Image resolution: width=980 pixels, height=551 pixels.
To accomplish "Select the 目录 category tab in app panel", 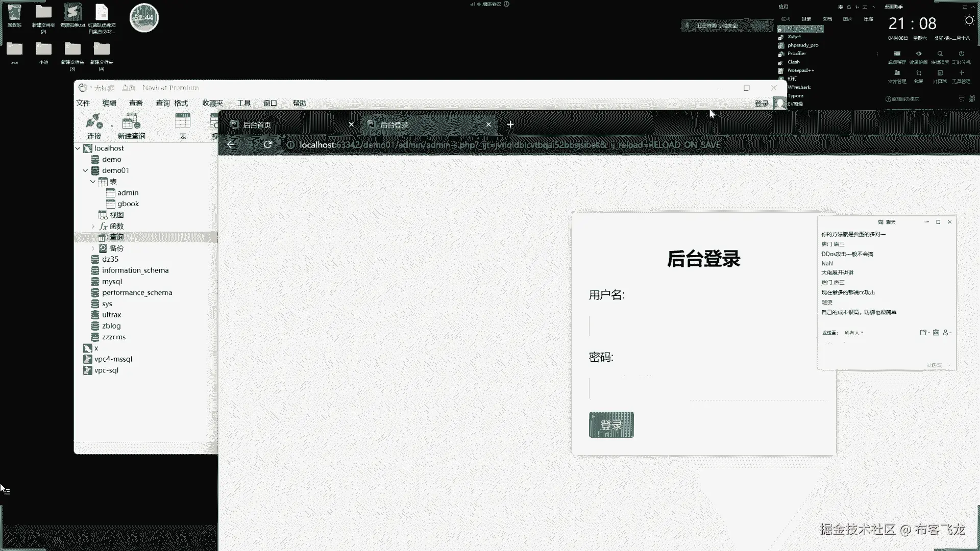I will 806,19.
